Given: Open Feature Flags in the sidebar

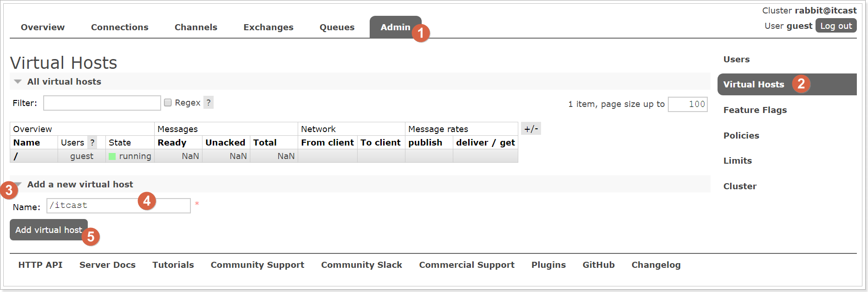Looking at the screenshot, I should [x=755, y=110].
